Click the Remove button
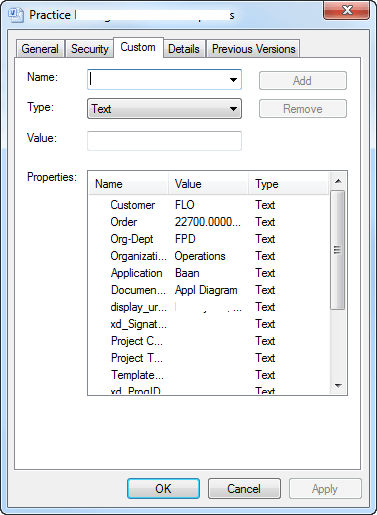The width and height of the screenshot is (377, 515). pos(303,109)
